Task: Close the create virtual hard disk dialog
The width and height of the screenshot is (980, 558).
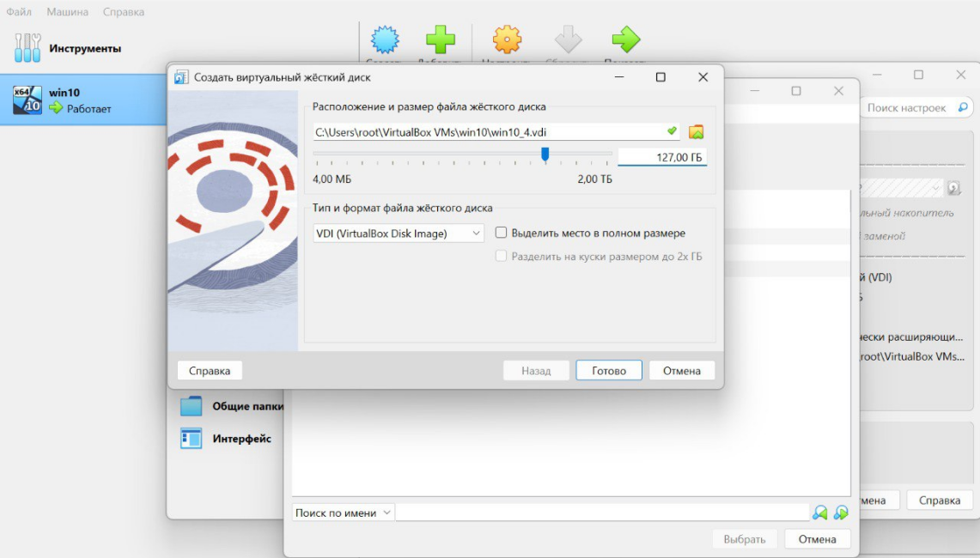Action: point(703,77)
